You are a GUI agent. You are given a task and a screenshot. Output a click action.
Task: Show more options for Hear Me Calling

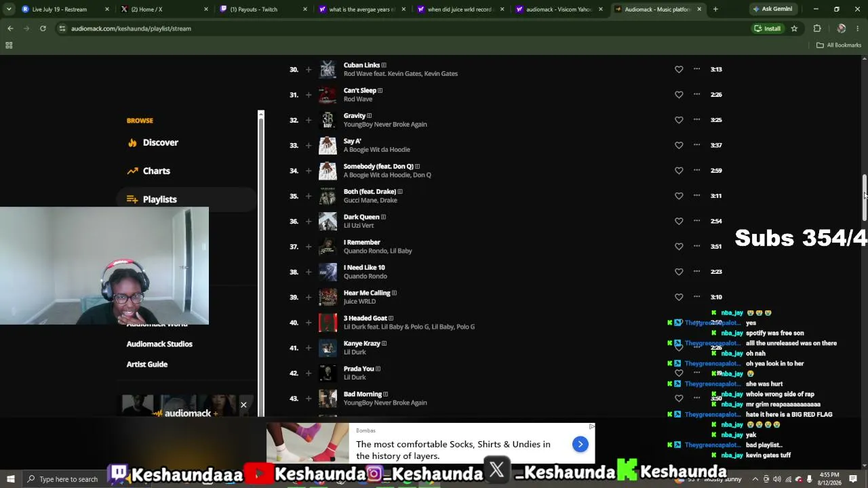[x=696, y=297]
